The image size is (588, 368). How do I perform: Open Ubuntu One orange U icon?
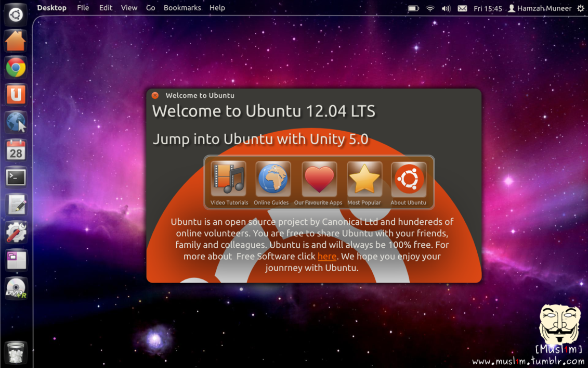16,94
